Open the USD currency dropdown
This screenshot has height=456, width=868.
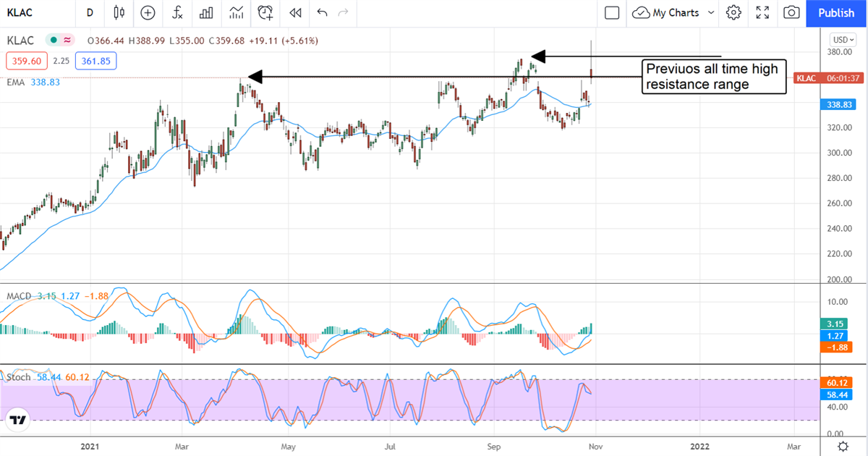tap(842, 40)
